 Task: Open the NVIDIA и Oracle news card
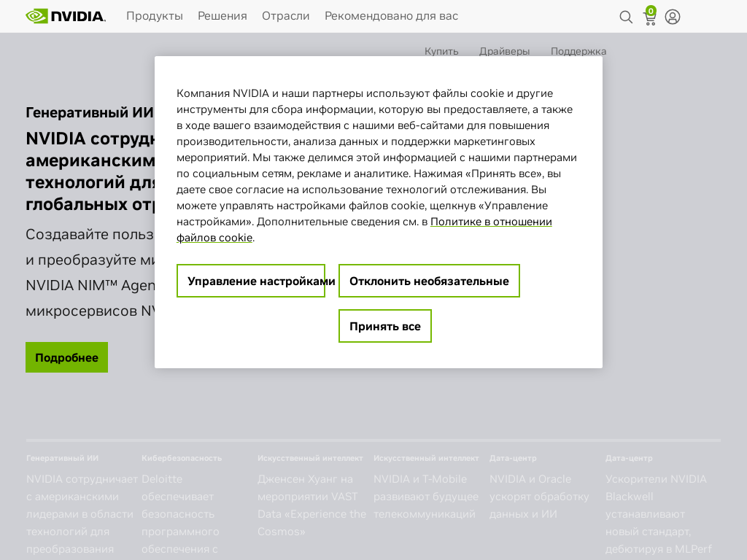coord(539,486)
